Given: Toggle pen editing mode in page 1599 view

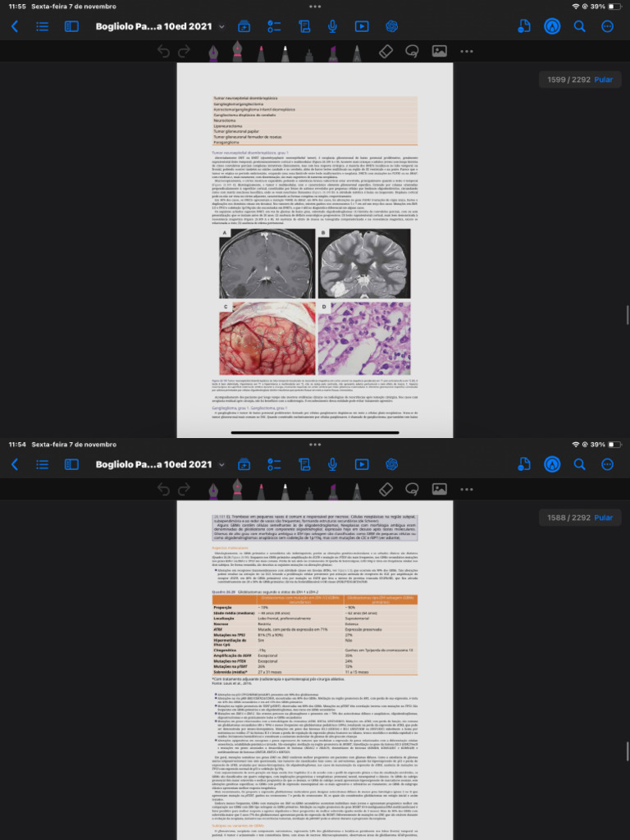Looking at the screenshot, I should (552, 26).
